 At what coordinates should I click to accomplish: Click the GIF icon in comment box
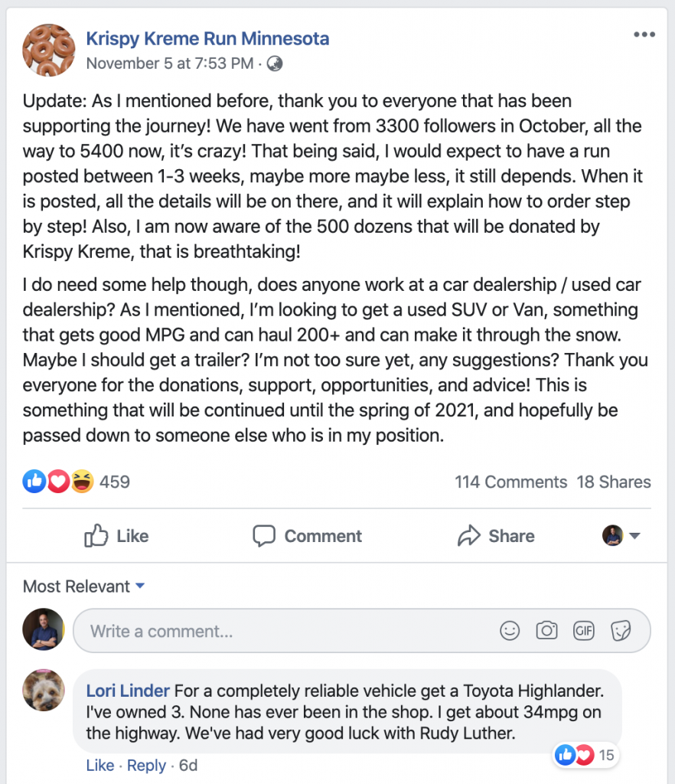tap(583, 631)
